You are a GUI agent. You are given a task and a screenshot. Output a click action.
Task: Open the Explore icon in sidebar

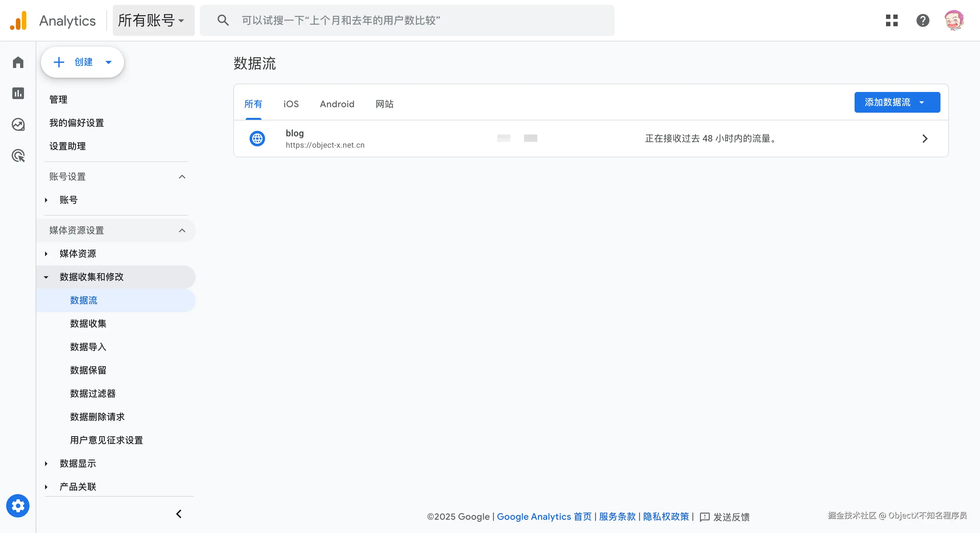pyautogui.click(x=18, y=125)
